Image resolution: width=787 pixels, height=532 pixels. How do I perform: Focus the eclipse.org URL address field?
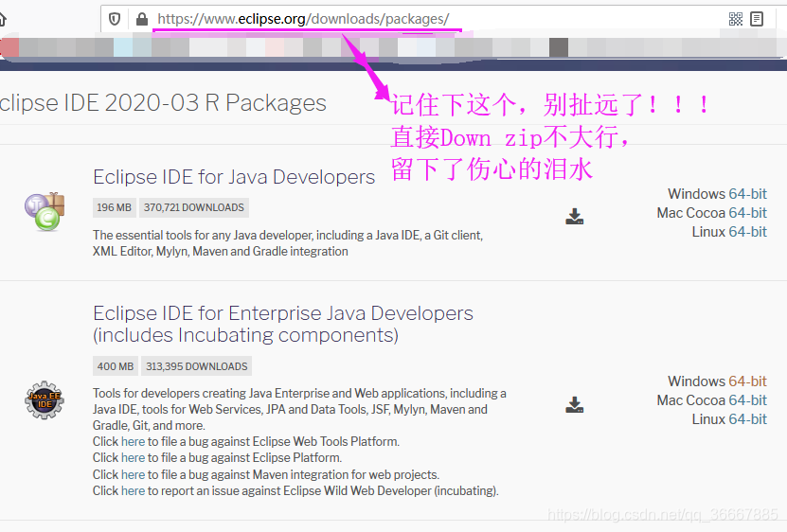click(303, 19)
